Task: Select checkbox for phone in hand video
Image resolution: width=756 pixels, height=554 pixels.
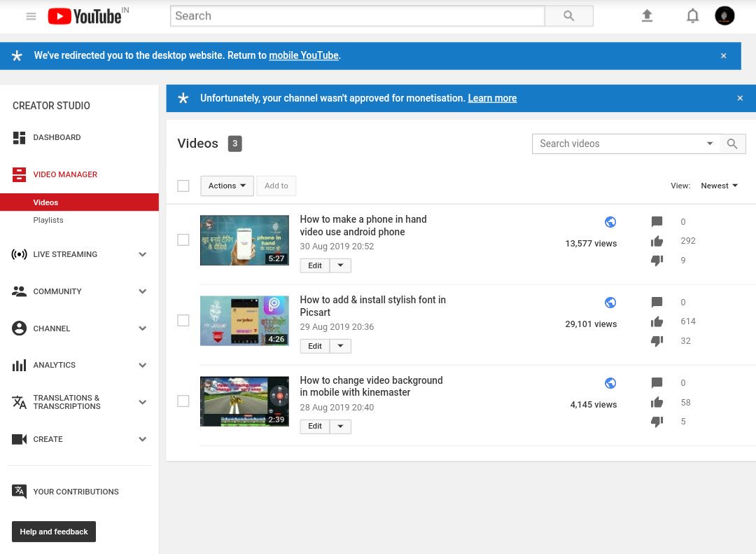Action: pos(183,240)
